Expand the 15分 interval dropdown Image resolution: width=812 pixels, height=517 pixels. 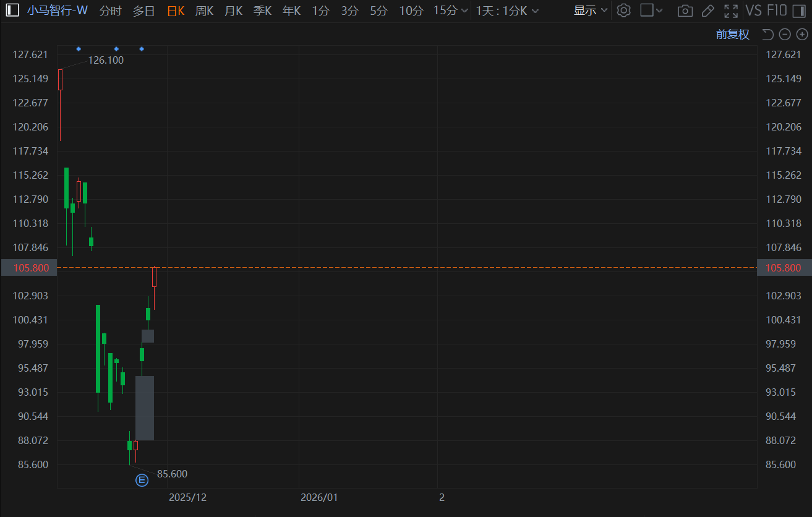click(450, 11)
